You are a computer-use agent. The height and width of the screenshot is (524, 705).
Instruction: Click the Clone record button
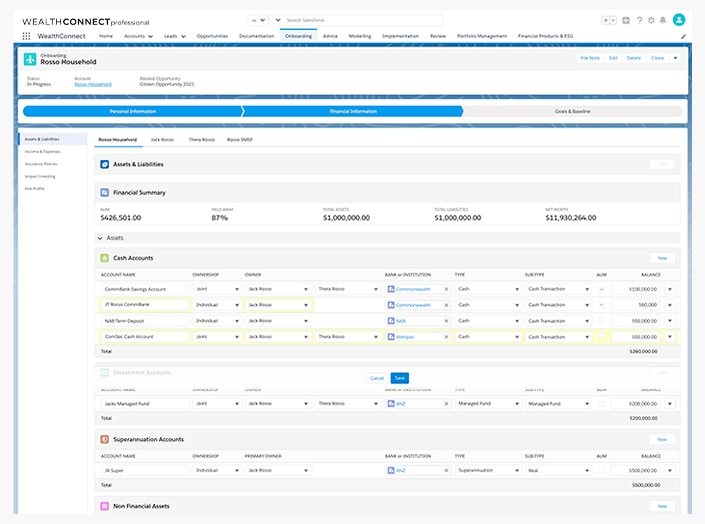[x=657, y=58]
